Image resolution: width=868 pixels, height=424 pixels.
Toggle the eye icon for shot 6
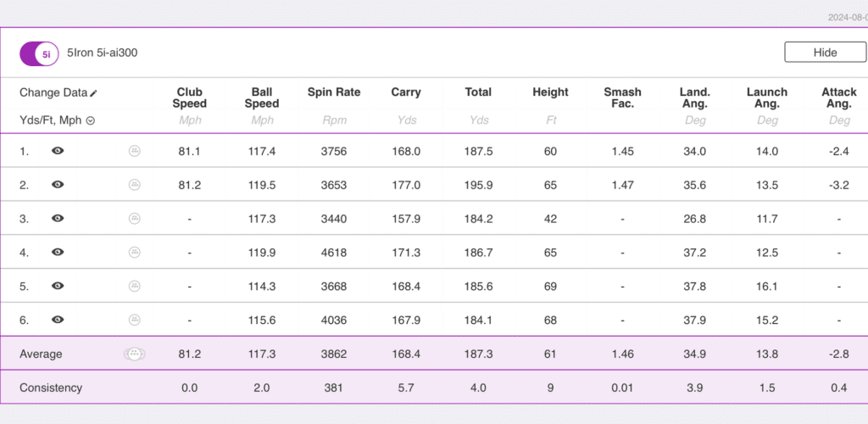click(x=58, y=320)
